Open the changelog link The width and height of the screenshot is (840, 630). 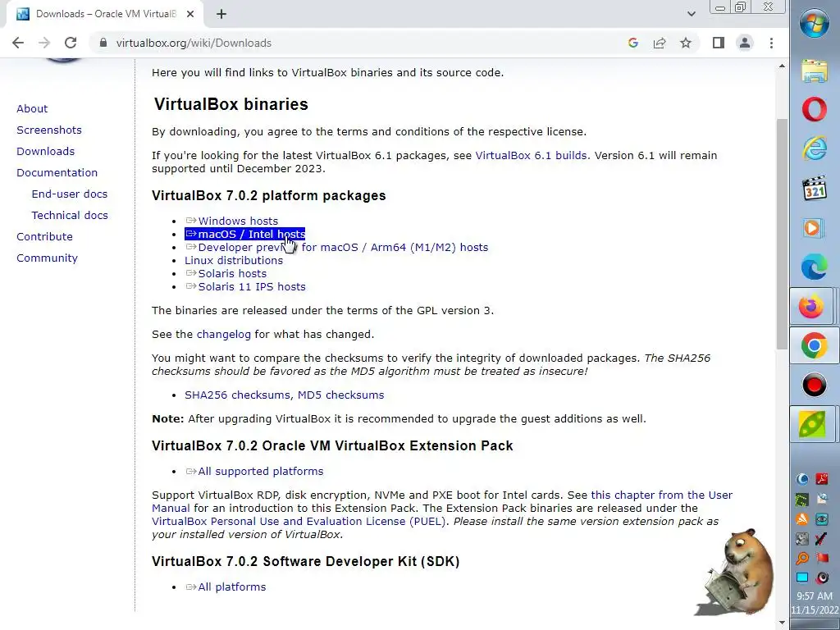223,335
